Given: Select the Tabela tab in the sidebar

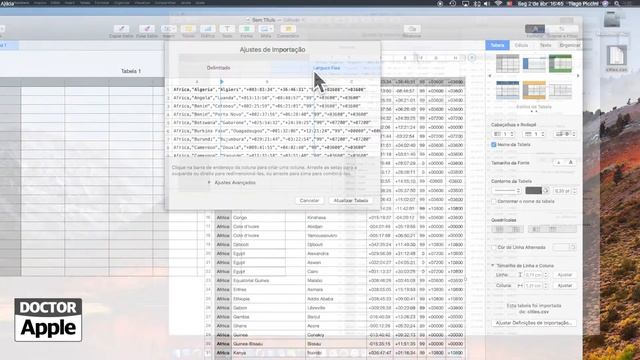Looking at the screenshot, I should (497, 45).
